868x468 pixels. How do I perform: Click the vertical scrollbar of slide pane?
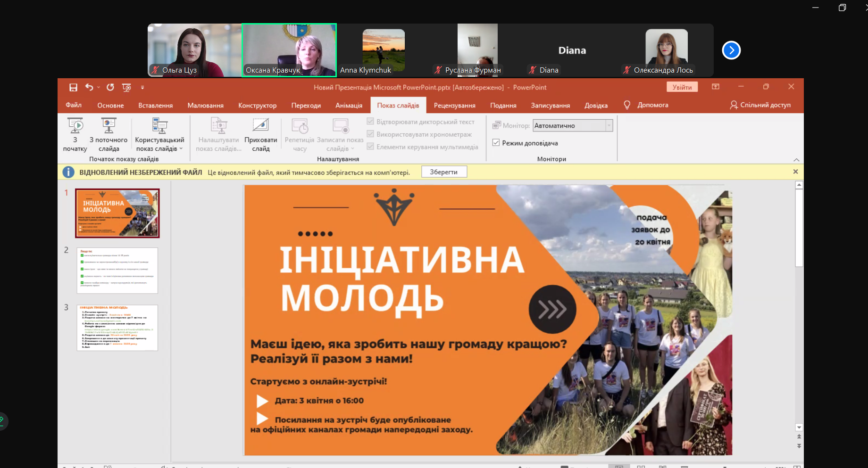pos(799,306)
